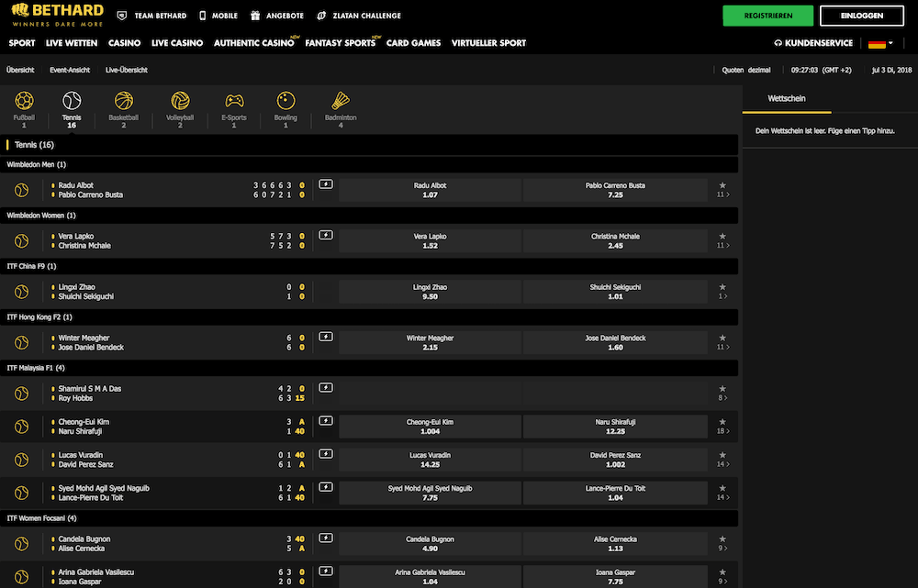Favorite the Radu Albot match star
The height and width of the screenshot is (588, 918).
pyautogui.click(x=722, y=184)
